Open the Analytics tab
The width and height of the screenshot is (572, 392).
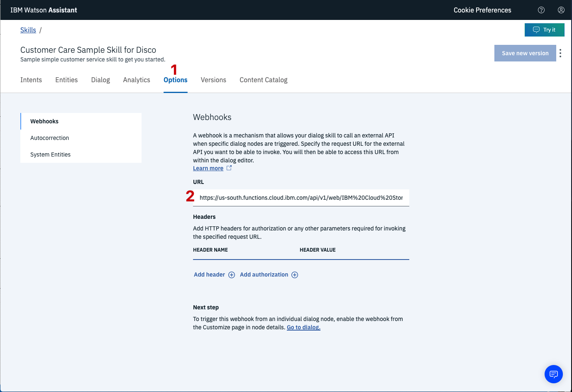[137, 80]
